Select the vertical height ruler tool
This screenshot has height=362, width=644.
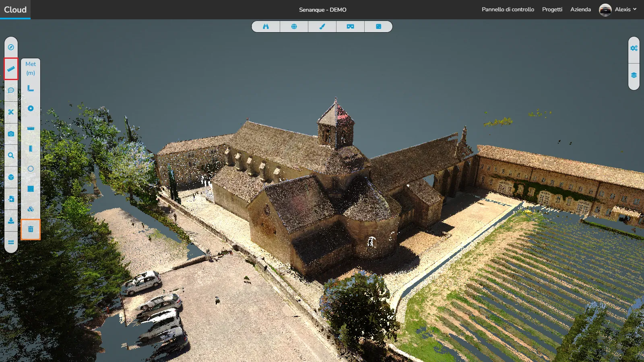(x=31, y=149)
